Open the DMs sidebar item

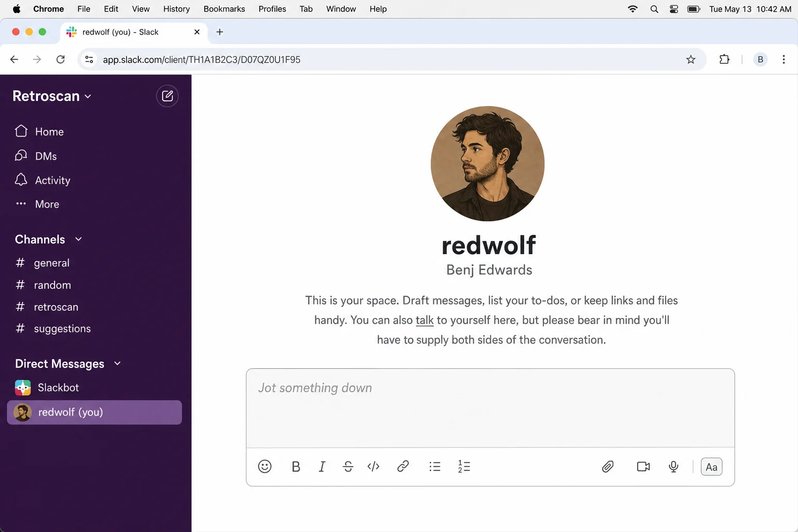pyautogui.click(x=36, y=156)
